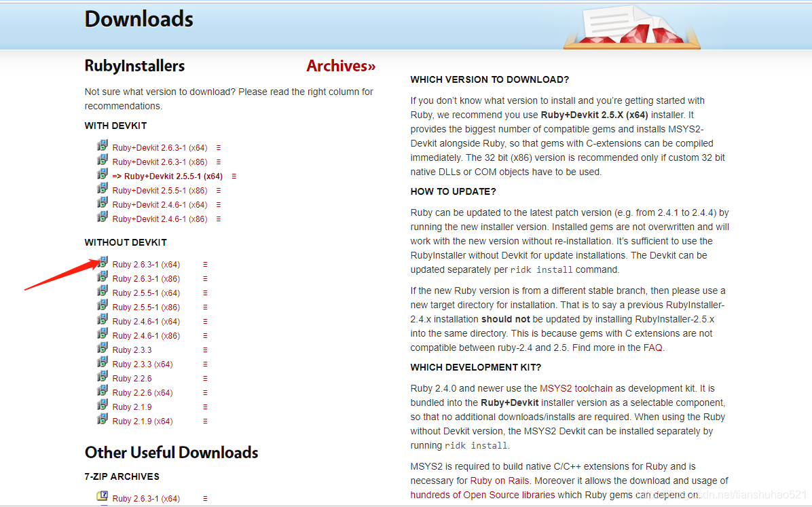Image resolution: width=812 pixels, height=507 pixels.
Task: Click installer icon beside Ruby 2.4.6-1 (x64) without Devkit
Action: (x=103, y=319)
